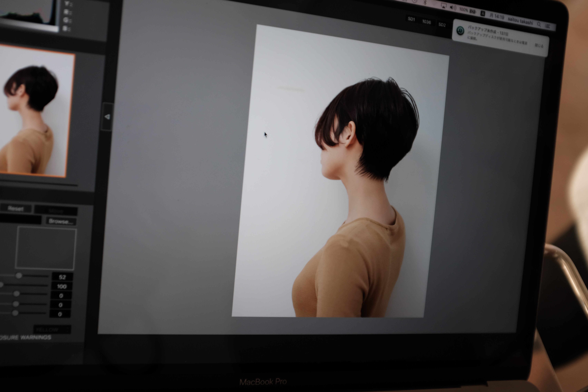Click the Time Machine notification icon
Viewport: 588px width, 392px height.
tap(460, 30)
